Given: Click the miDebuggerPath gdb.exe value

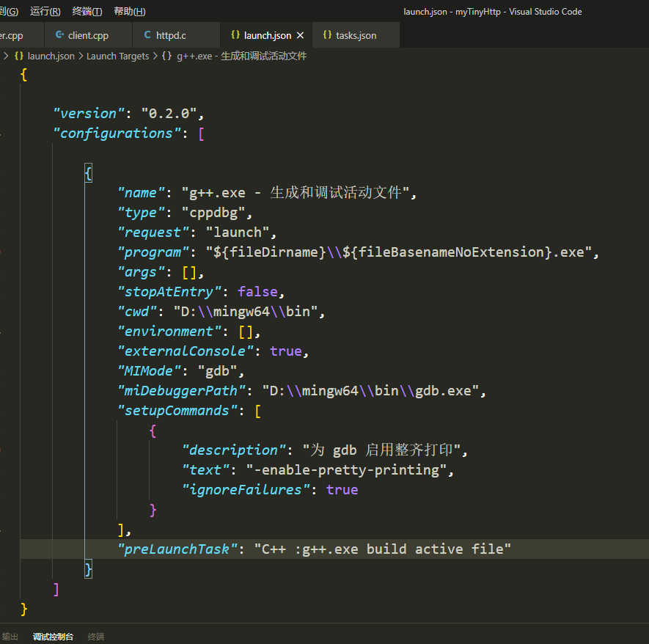Looking at the screenshot, I should (x=370, y=391).
